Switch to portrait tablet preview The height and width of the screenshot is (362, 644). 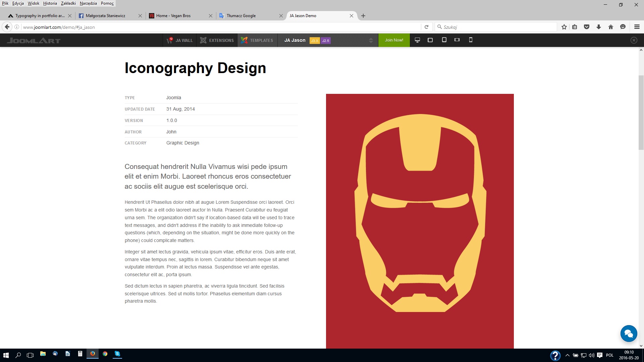444,40
